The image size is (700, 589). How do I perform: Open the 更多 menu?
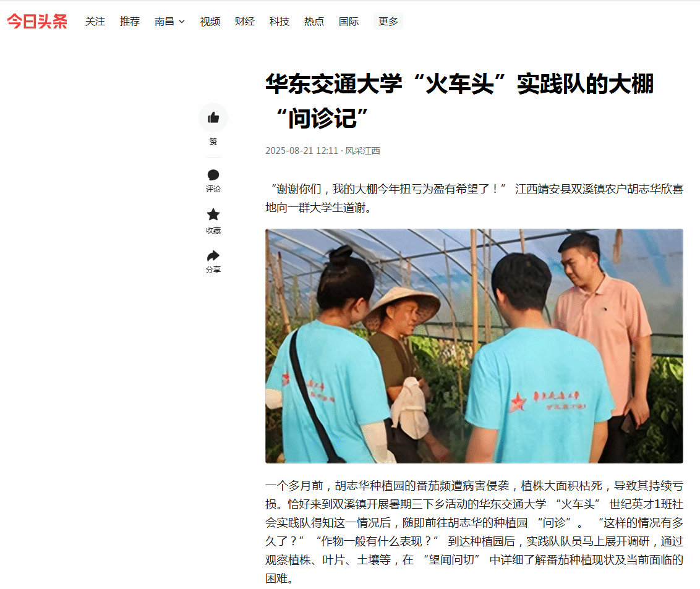(388, 22)
